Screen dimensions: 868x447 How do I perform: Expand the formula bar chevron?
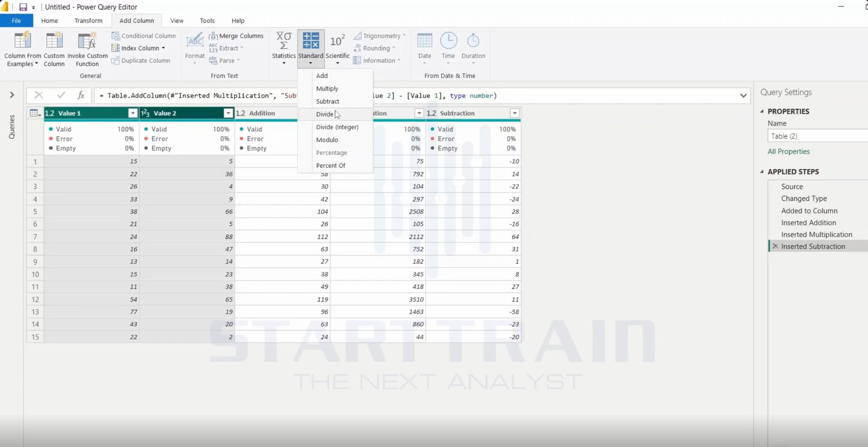click(x=743, y=95)
